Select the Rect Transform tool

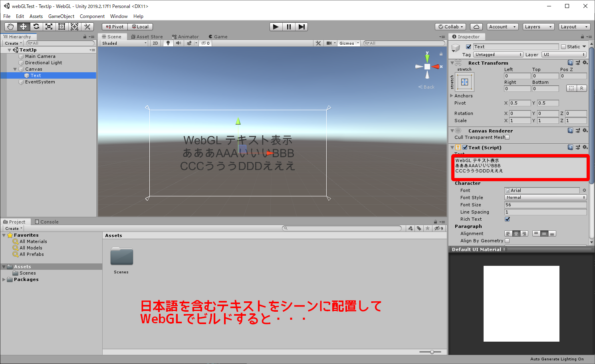point(62,27)
